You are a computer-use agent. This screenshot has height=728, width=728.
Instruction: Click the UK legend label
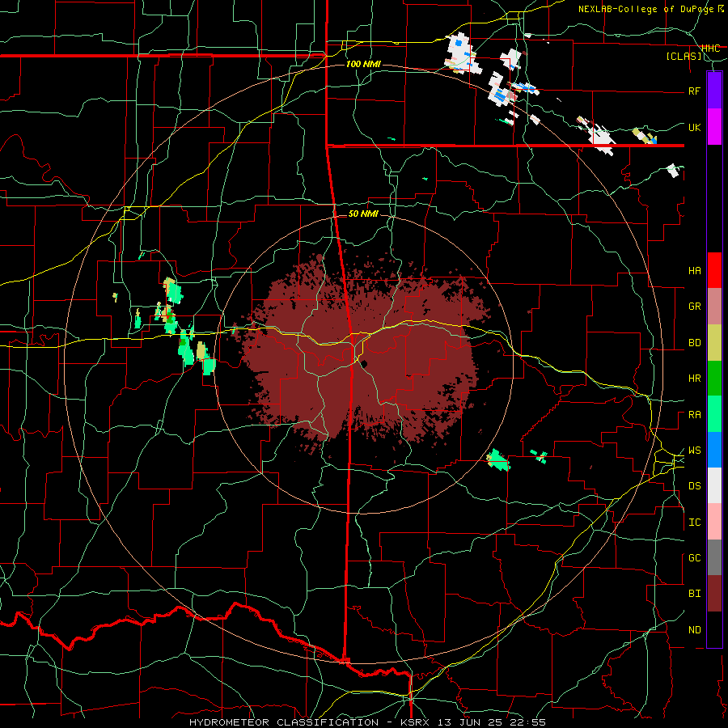tap(694, 127)
